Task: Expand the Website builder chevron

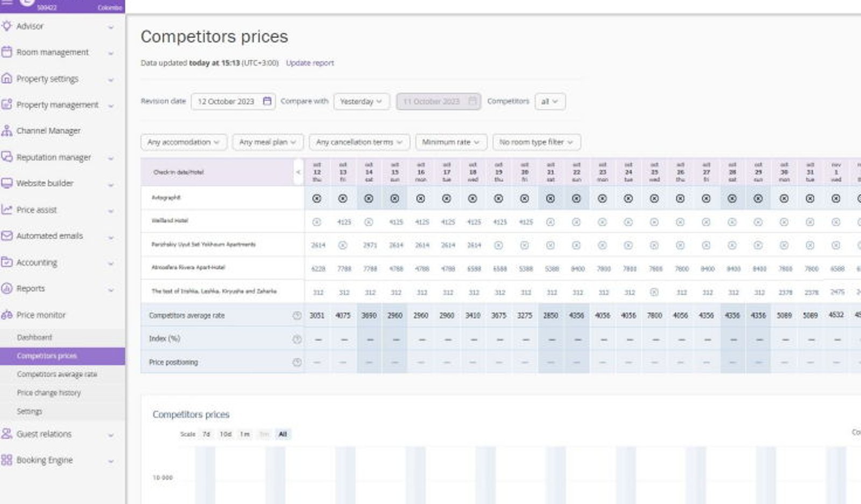Action: (x=111, y=184)
